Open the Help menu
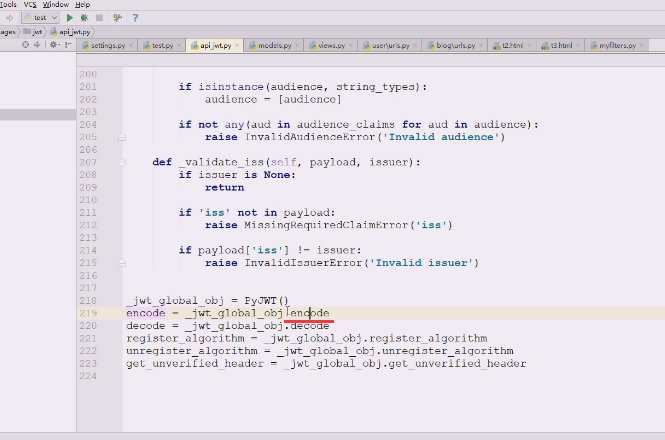Viewport: 665px width, 440px height. pyautogui.click(x=82, y=5)
